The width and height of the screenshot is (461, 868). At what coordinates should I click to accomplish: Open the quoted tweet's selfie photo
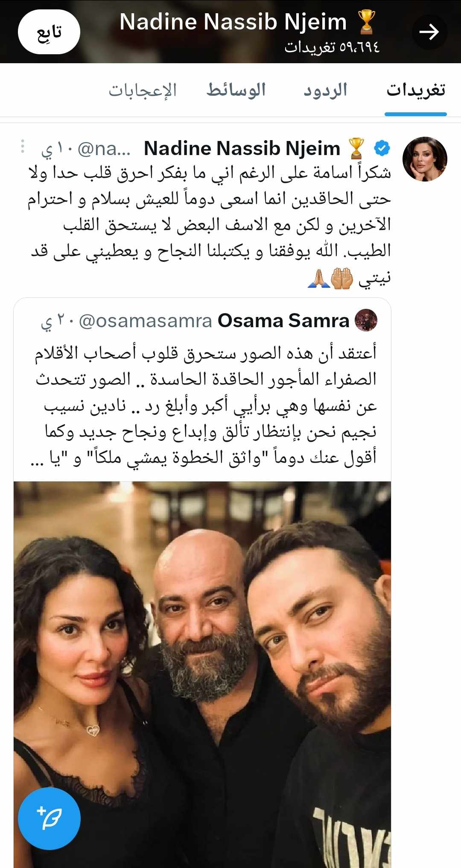pyautogui.click(x=202, y=674)
